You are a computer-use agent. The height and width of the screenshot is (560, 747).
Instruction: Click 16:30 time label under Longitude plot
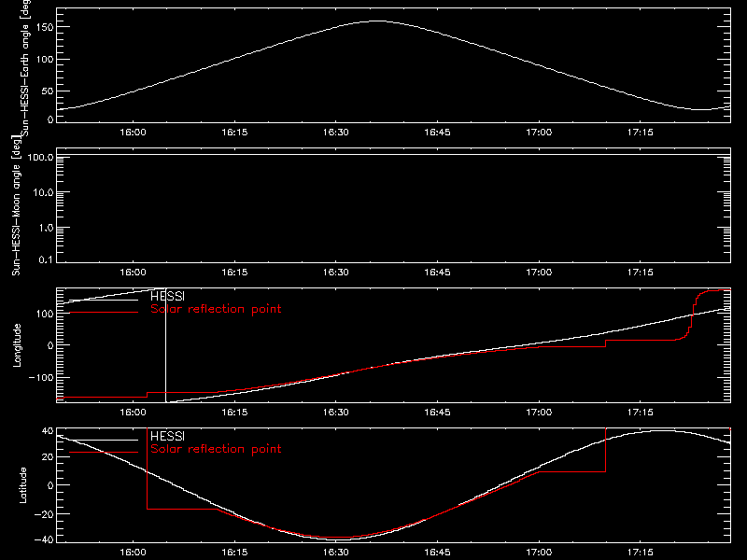(336, 413)
